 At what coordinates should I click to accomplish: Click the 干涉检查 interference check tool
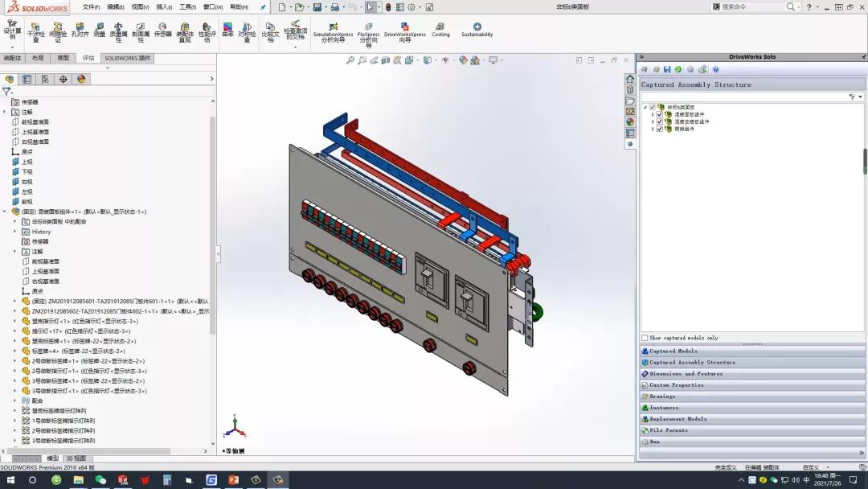[36, 32]
